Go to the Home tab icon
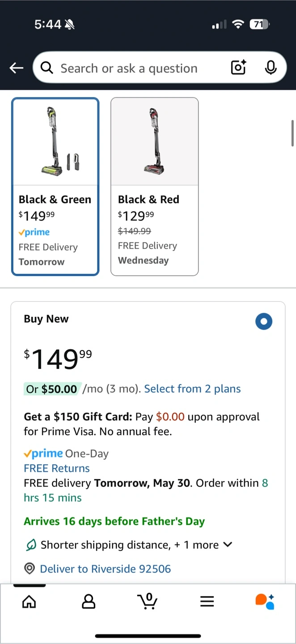 (29, 602)
